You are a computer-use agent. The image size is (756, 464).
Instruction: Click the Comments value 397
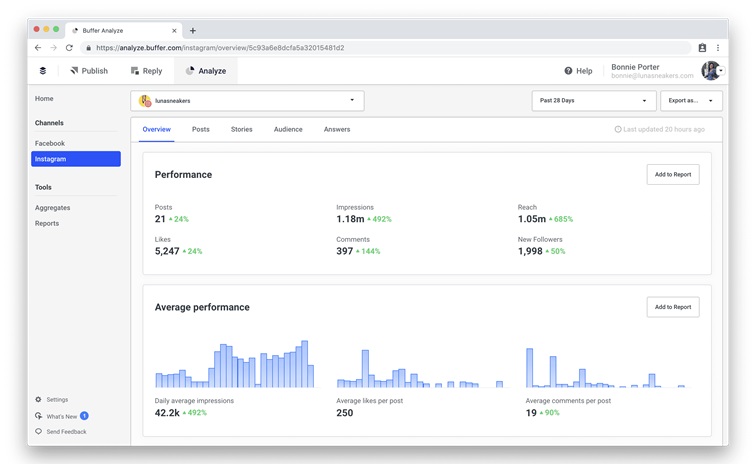(345, 251)
